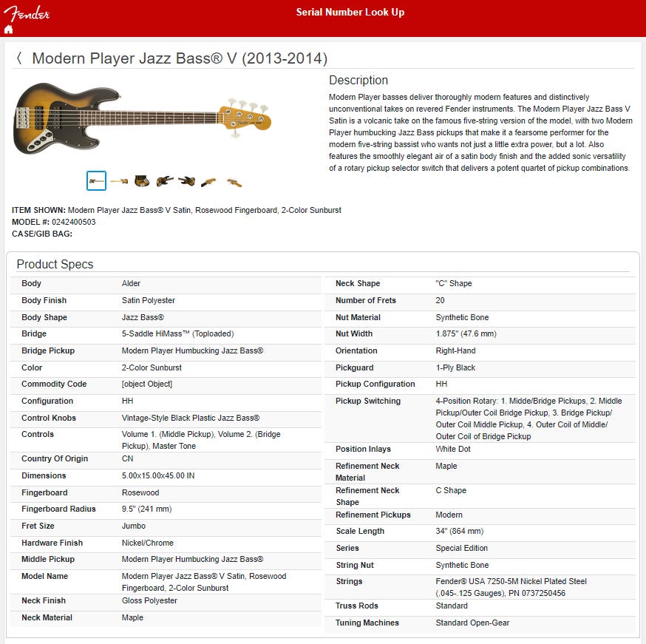Click the Model Name label

[44, 576]
